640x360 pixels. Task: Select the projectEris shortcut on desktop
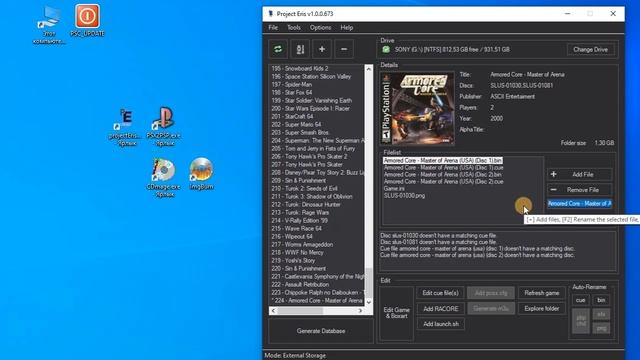125,127
